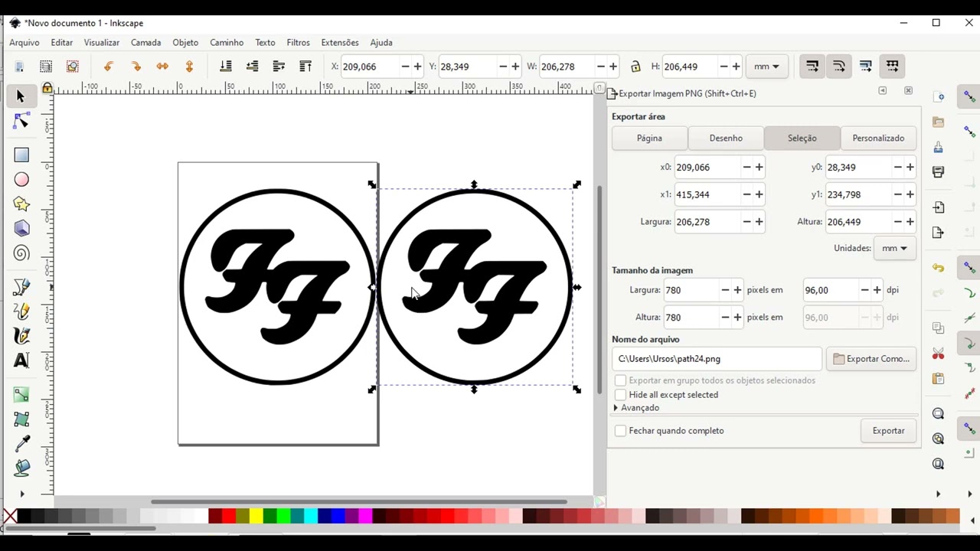
Task: Select the Gradient tool
Action: [x=21, y=395]
